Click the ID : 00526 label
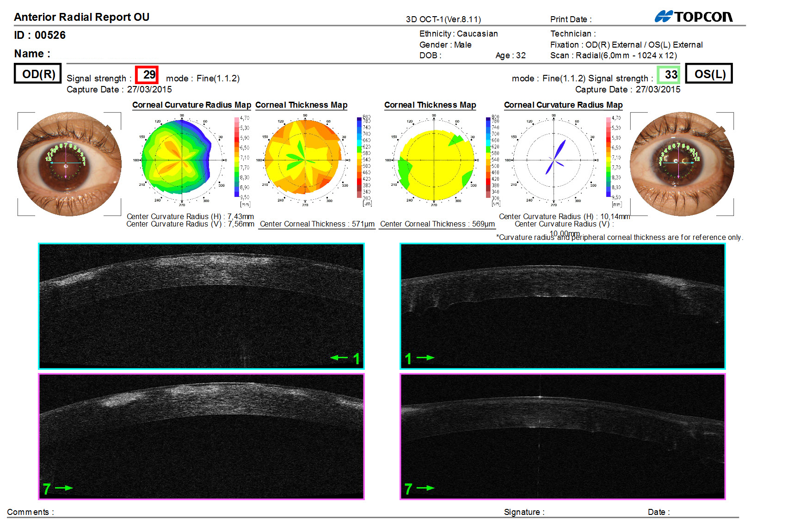Screen dimensions: 812x520 (x=40, y=35)
